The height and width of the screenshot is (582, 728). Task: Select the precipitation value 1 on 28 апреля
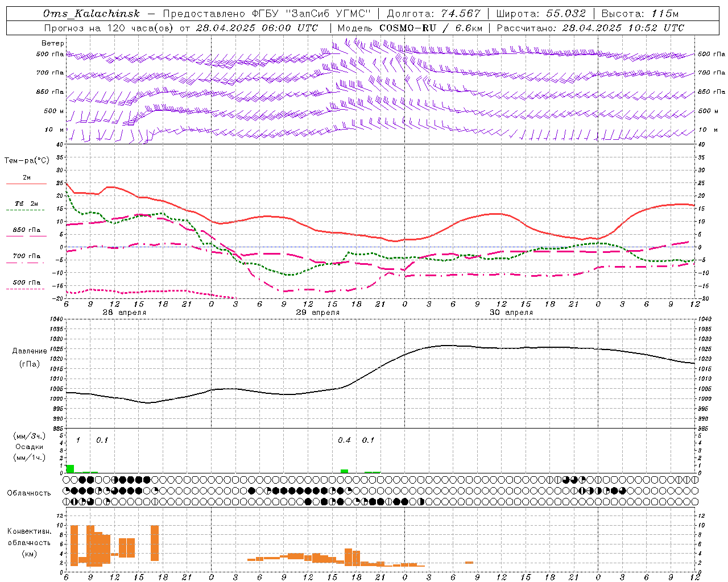pos(78,440)
